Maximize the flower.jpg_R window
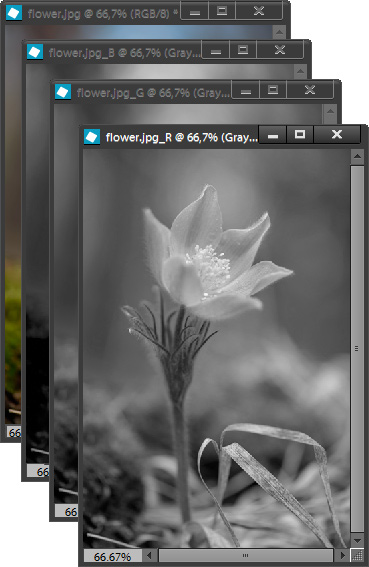This screenshot has height=567, width=369. point(300,135)
